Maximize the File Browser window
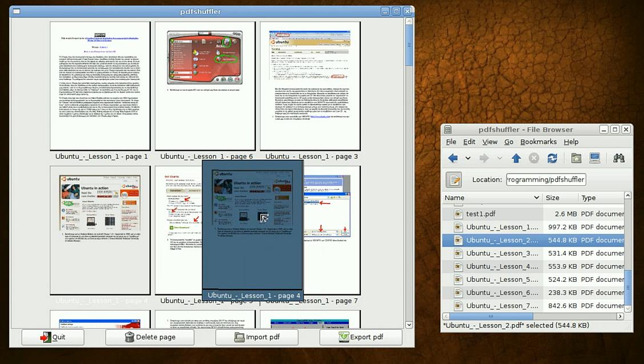This screenshot has height=364, width=644. pyautogui.click(x=615, y=130)
